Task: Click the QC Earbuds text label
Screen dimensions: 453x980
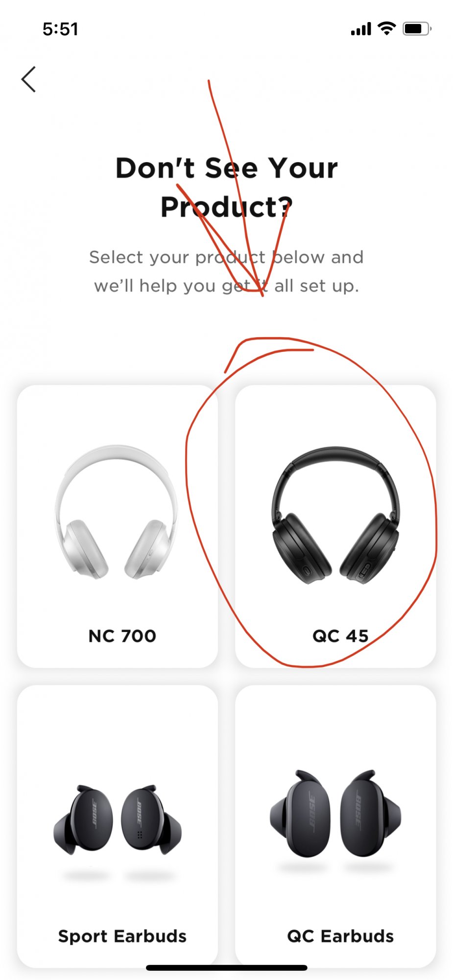Action: (x=340, y=936)
